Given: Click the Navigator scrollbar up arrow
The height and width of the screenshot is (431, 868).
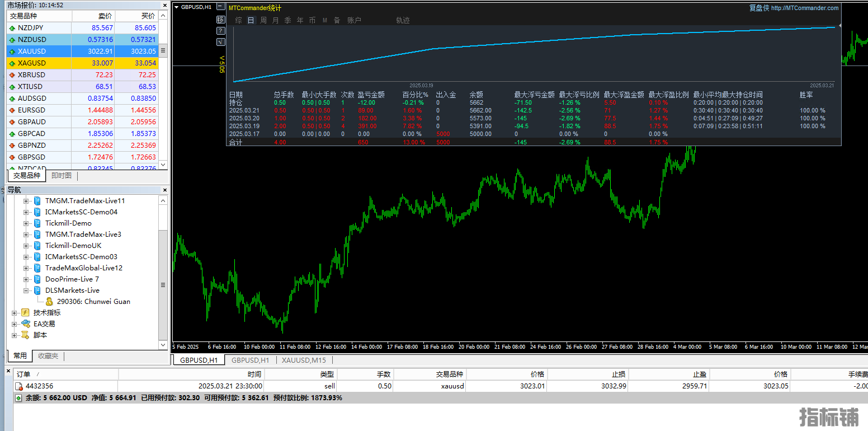Looking at the screenshot, I should [163, 200].
